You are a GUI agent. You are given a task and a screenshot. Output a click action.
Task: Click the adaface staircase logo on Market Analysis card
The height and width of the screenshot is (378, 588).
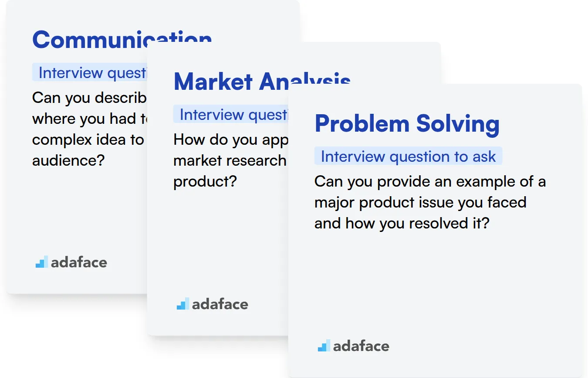coord(183,304)
